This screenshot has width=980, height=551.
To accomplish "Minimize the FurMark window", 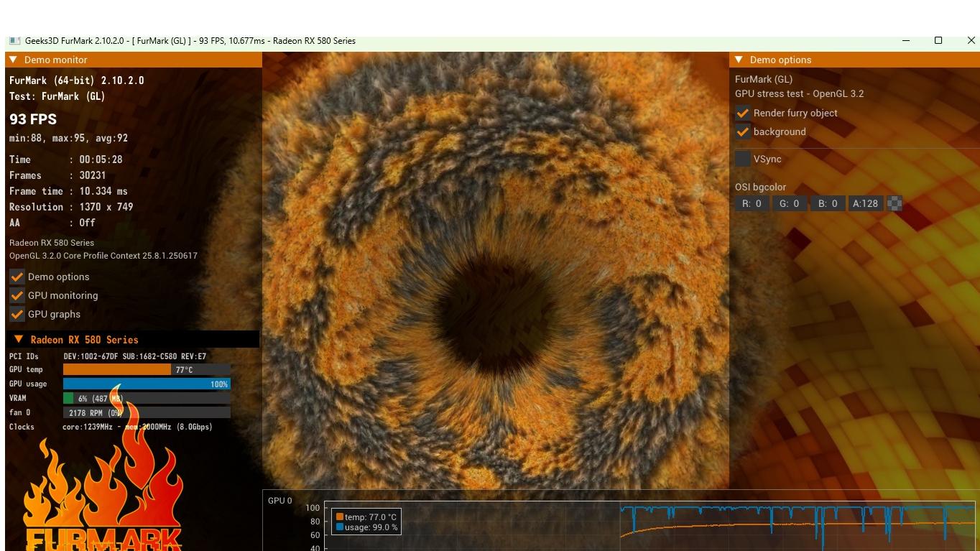I will coord(905,41).
